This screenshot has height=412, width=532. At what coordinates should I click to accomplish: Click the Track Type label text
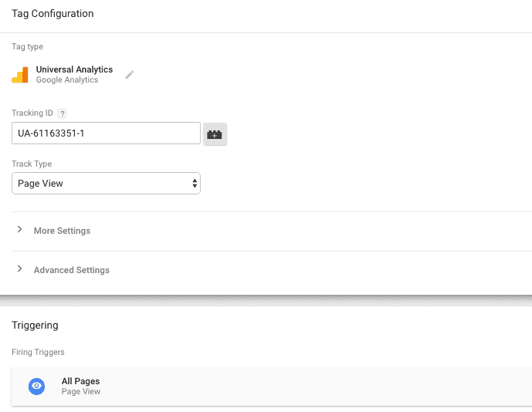click(x=32, y=164)
